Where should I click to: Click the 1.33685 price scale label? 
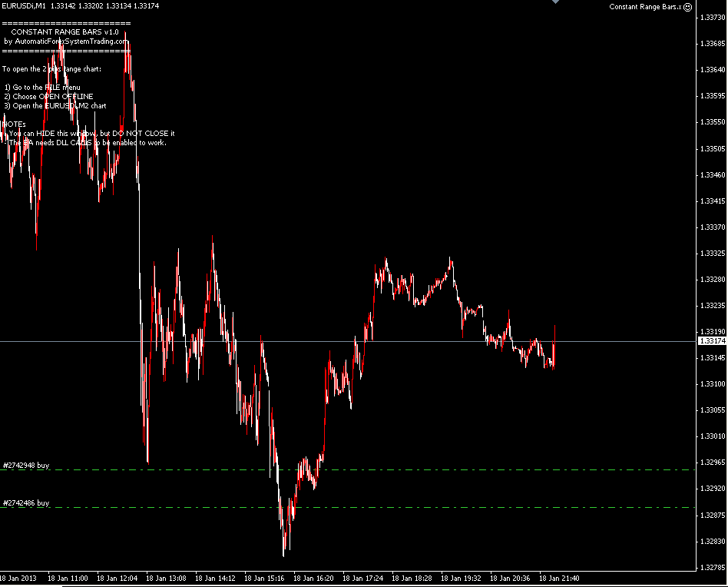[x=713, y=44]
